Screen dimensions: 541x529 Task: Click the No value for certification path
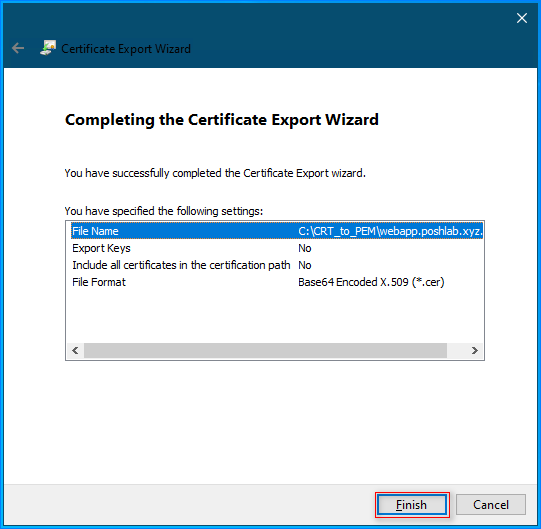coord(305,265)
